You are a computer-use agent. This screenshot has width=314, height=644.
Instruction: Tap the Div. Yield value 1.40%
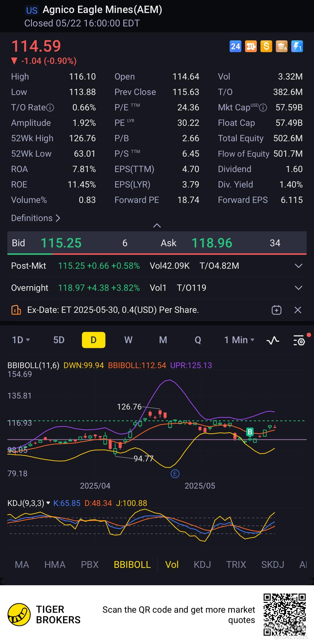coord(291,185)
